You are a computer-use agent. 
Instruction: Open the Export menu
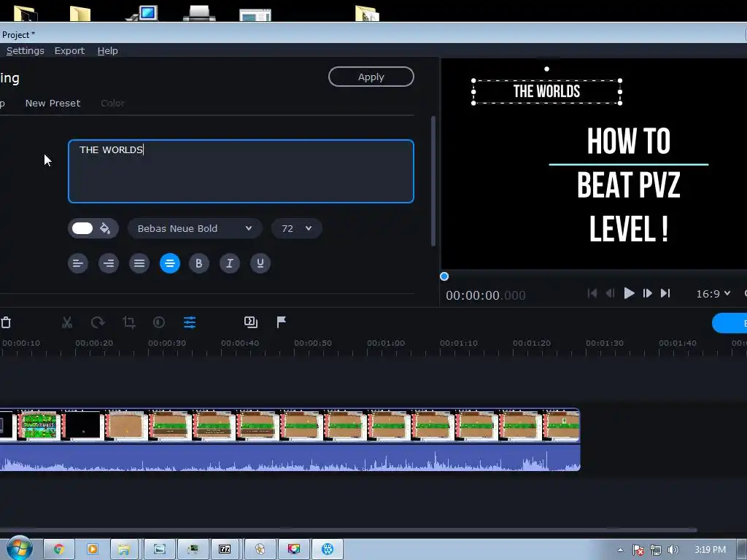point(69,50)
